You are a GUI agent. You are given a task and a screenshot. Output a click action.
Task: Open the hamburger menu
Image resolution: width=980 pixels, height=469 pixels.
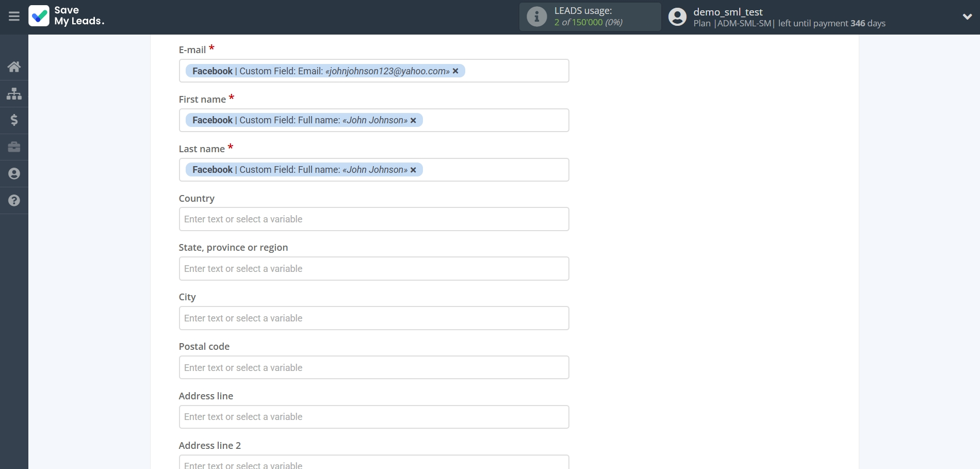point(14,17)
